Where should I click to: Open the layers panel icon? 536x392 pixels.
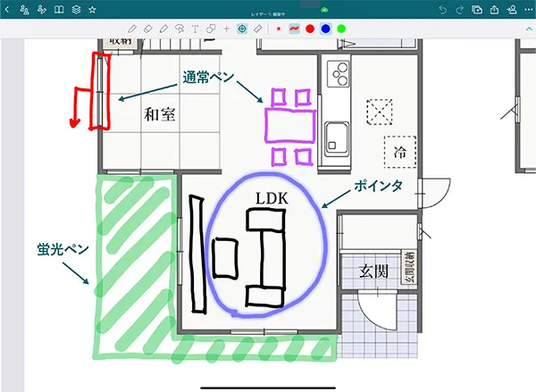tap(76, 10)
